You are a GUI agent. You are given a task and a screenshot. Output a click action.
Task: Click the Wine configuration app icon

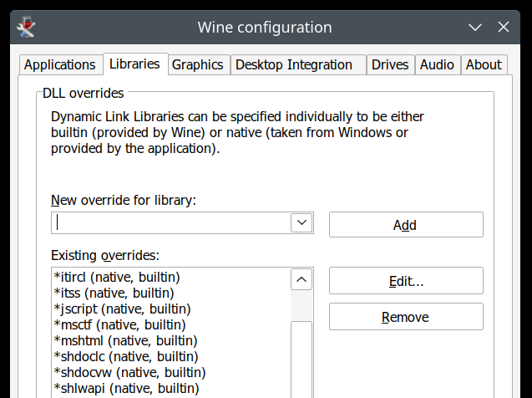click(x=26, y=27)
